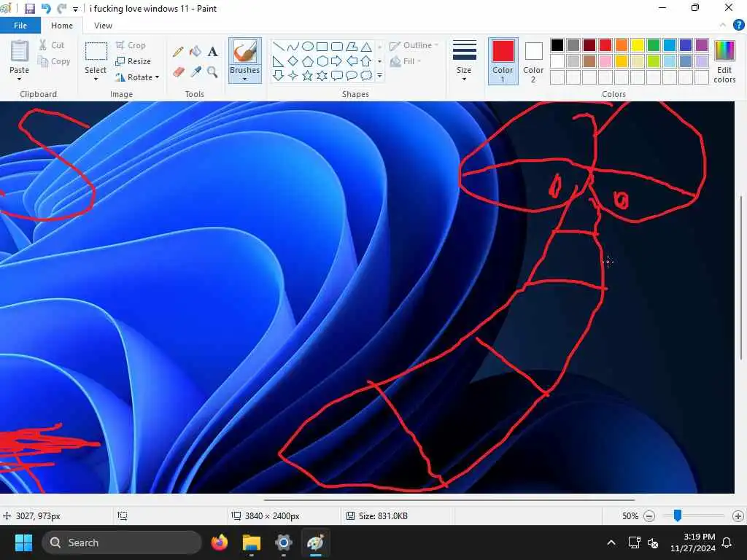Choose the Curve shape

point(293,47)
